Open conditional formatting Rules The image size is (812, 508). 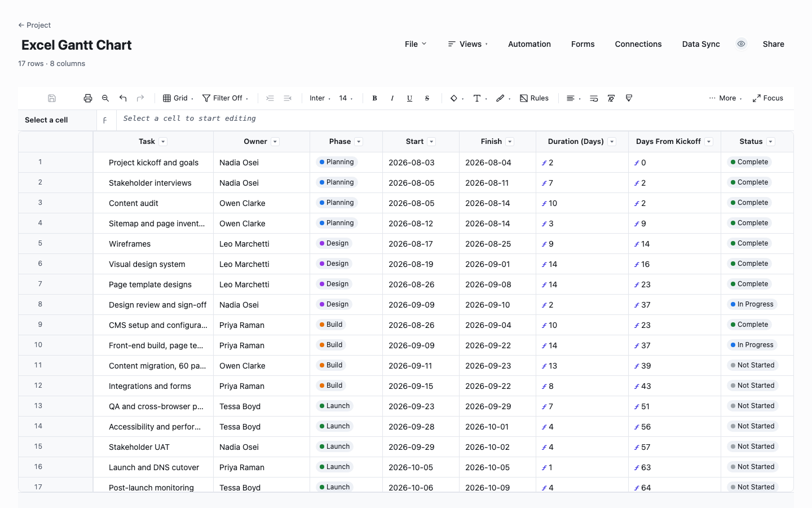click(534, 98)
